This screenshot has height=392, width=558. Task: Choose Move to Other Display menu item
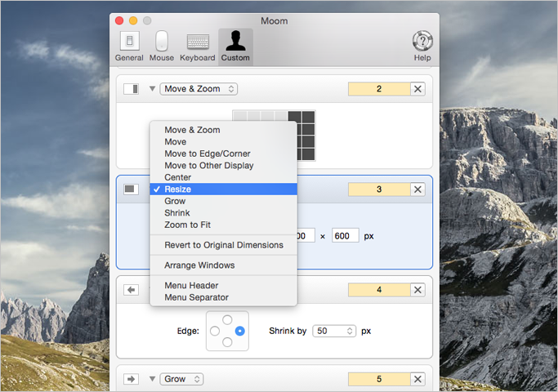click(x=224, y=166)
